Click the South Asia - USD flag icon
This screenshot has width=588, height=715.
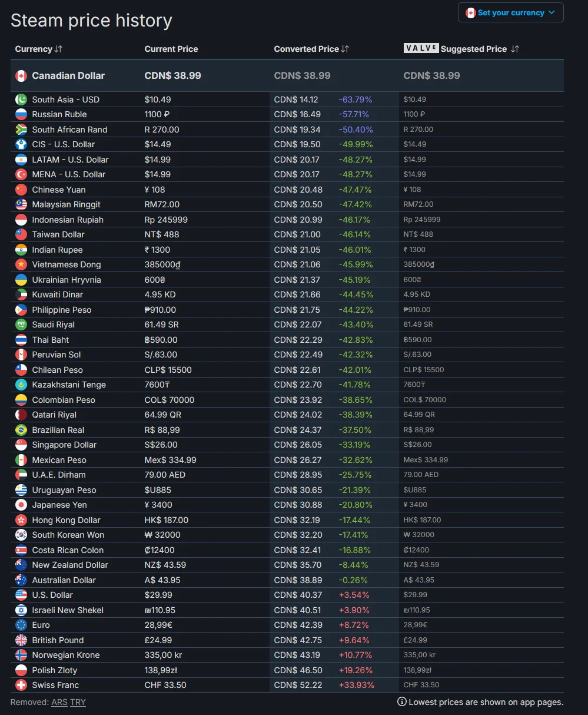click(21, 100)
